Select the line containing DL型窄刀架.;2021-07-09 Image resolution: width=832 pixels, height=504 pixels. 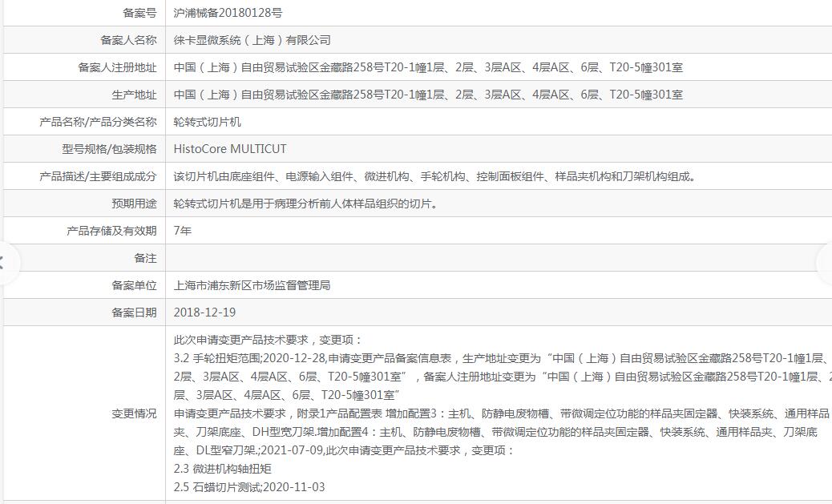pos(344,450)
